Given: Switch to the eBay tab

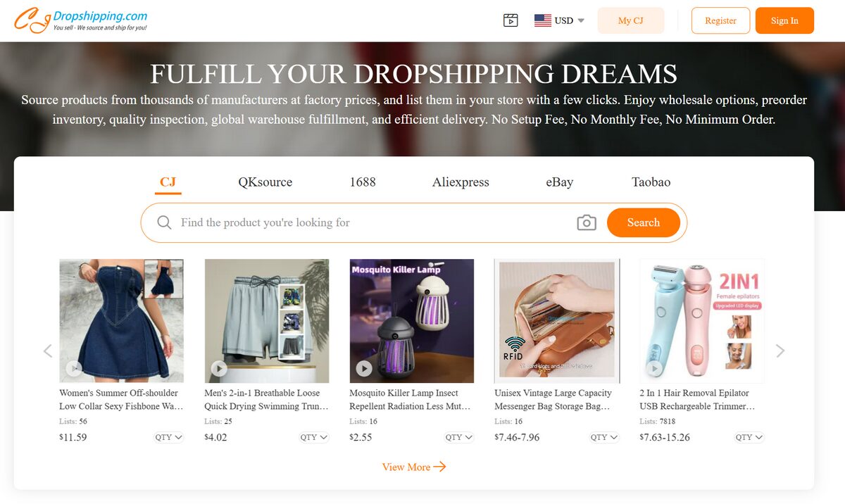Looking at the screenshot, I should pos(559,182).
